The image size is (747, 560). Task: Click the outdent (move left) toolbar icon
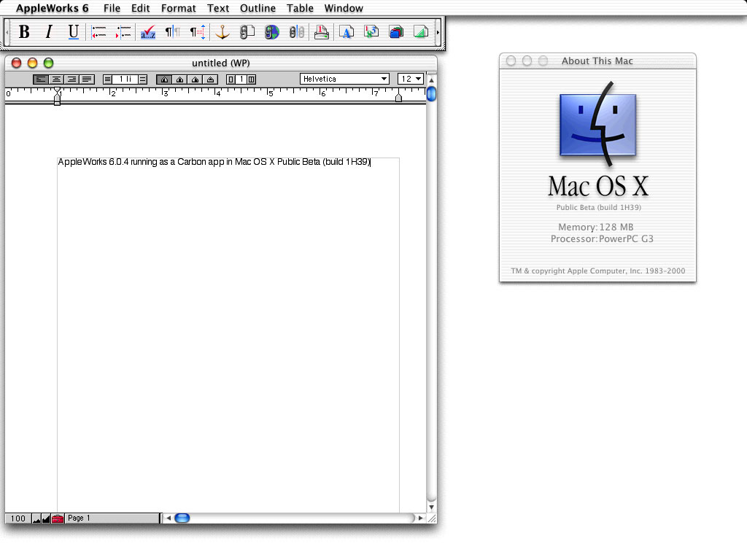pos(98,32)
